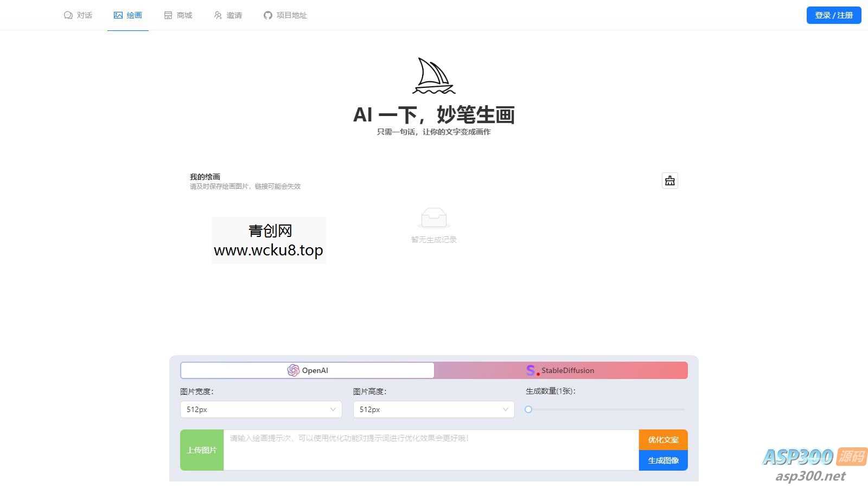
Task: Click the 登录/注册 button
Action: coord(833,15)
